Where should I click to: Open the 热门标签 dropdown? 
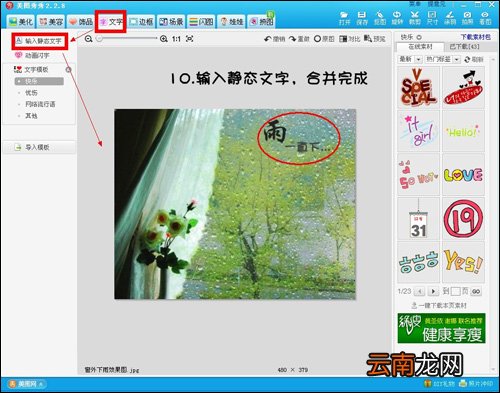point(442,59)
